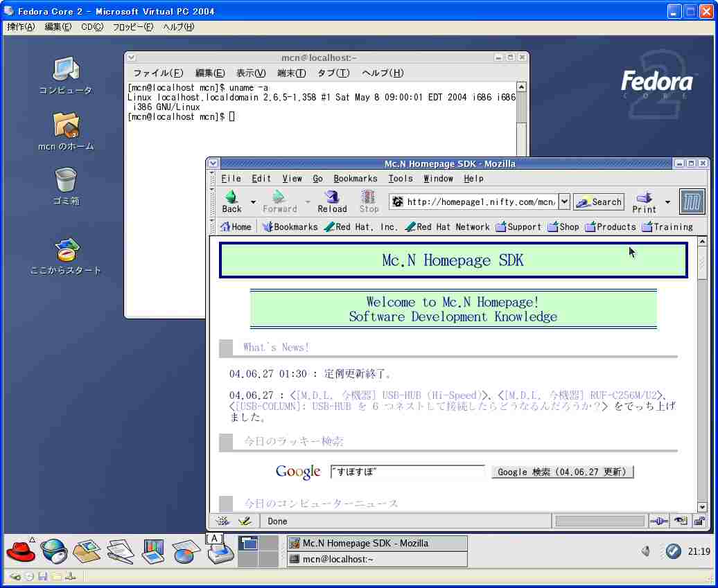Click the Search button beside the URL bar
718x588 pixels.
click(x=599, y=202)
